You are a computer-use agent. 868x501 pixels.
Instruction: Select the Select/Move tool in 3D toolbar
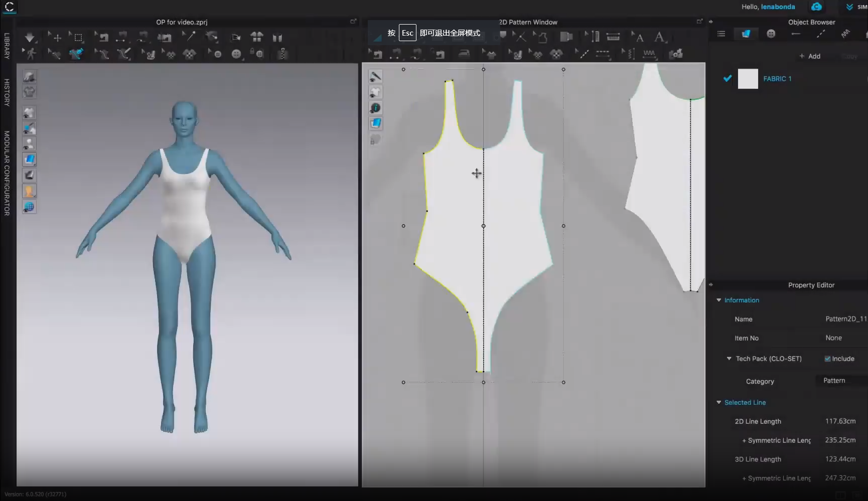click(55, 37)
